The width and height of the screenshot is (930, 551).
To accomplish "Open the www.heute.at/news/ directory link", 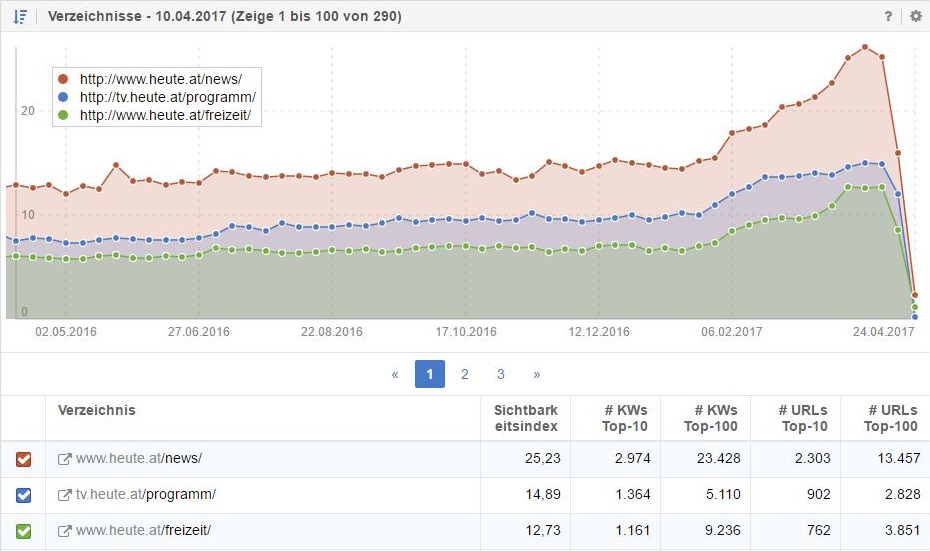I will point(139,459).
